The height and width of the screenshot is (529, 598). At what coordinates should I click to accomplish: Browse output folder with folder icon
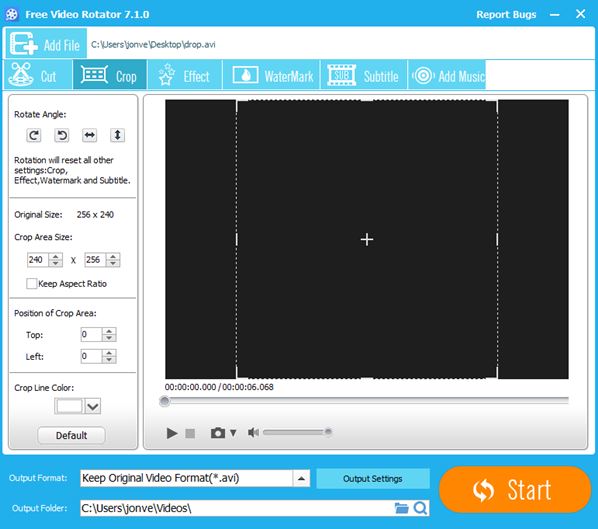(401, 508)
